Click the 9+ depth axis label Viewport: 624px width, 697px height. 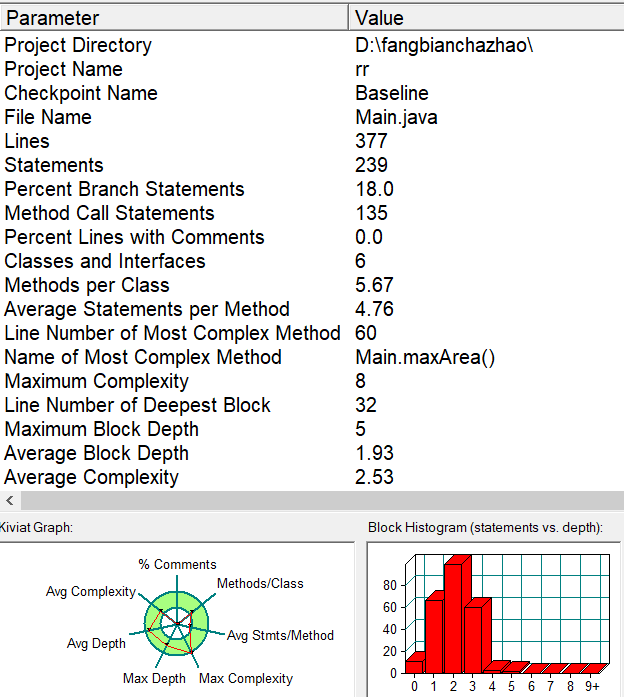592,686
